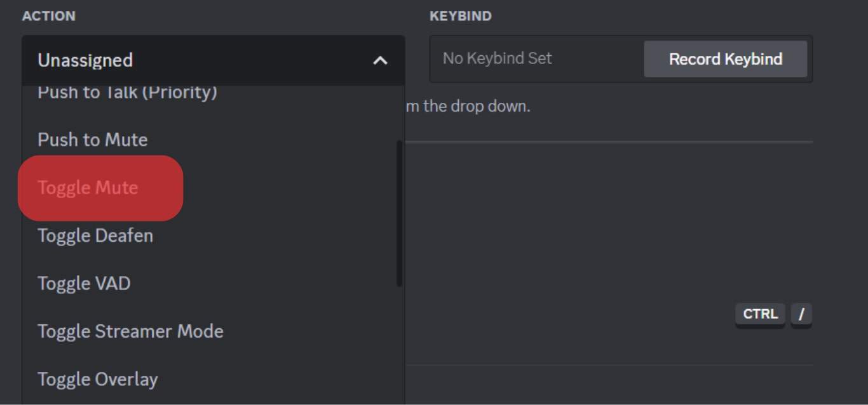This screenshot has width=868, height=405.
Task: Click the slash key badge
Action: [801, 314]
